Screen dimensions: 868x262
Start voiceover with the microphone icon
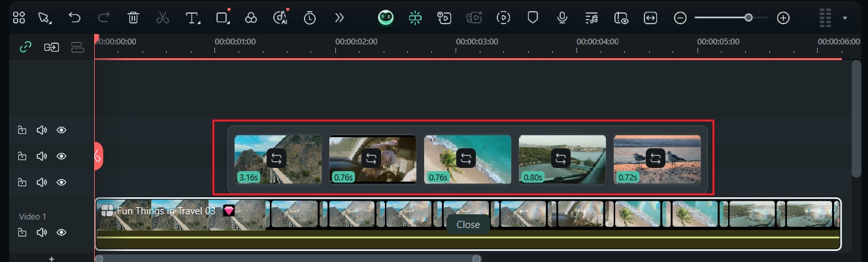pyautogui.click(x=562, y=18)
